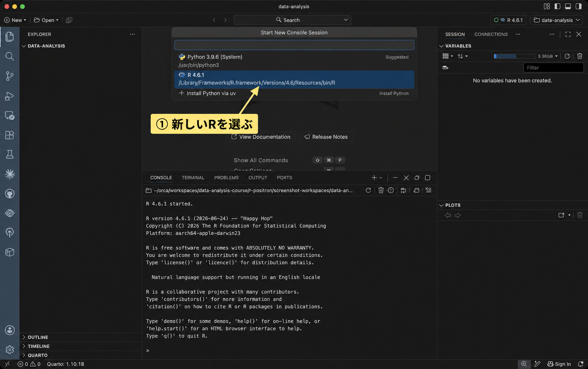Image resolution: width=588 pixels, height=369 pixels.
Task: Clear the console output
Action: [x=428, y=190]
